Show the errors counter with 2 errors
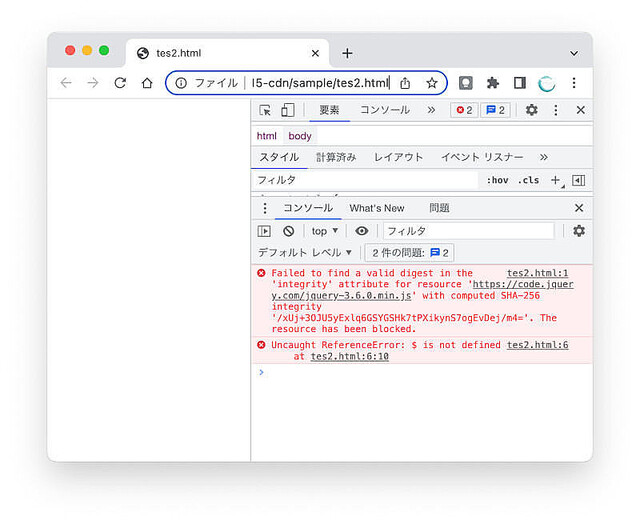 (x=464, y=110)
